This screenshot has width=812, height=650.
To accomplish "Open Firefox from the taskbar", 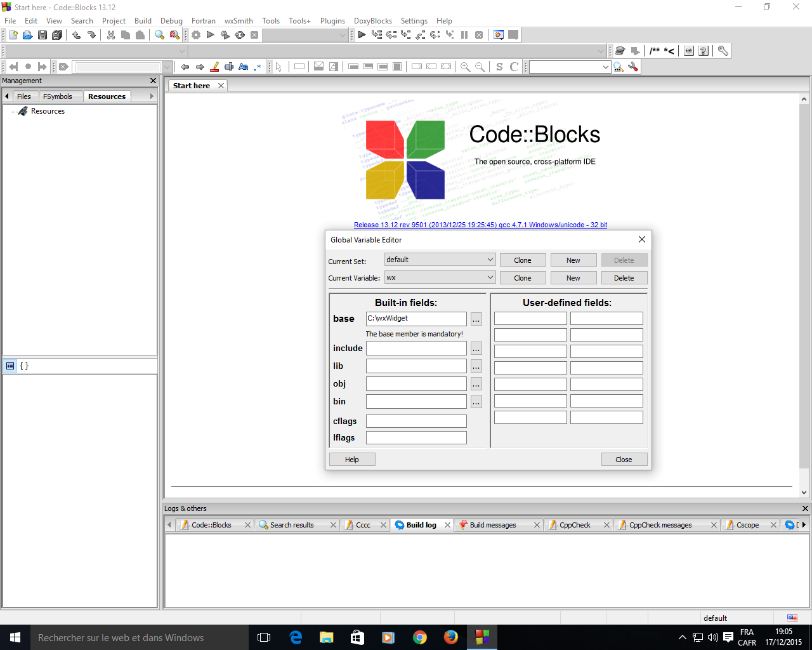I will (451, 637).
